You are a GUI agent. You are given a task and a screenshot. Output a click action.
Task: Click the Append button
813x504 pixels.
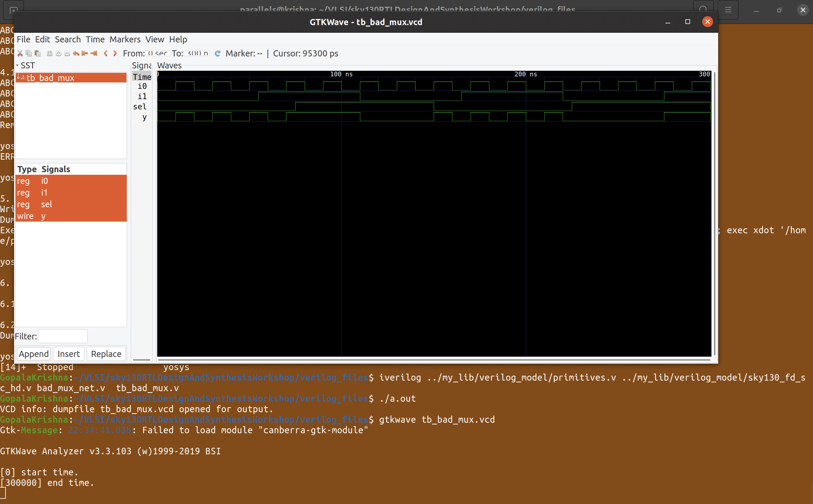(x=33, y=354)
